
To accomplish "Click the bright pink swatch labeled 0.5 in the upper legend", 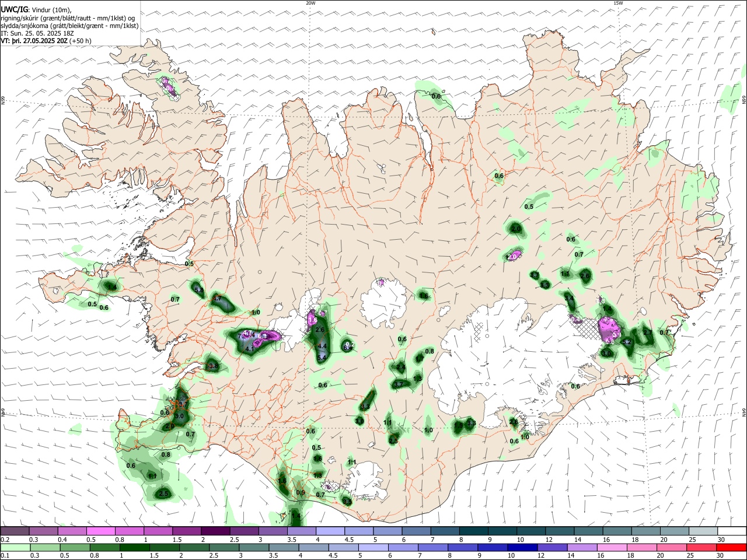I will 102,531.
